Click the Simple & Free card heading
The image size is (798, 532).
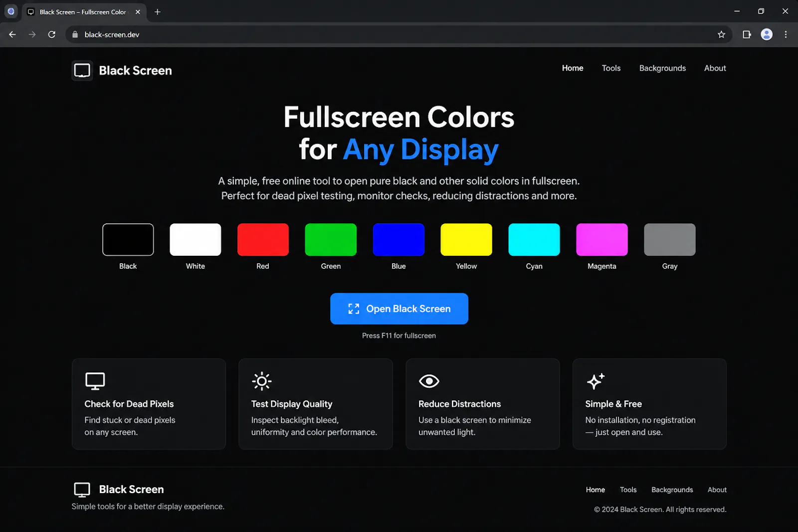613,404
